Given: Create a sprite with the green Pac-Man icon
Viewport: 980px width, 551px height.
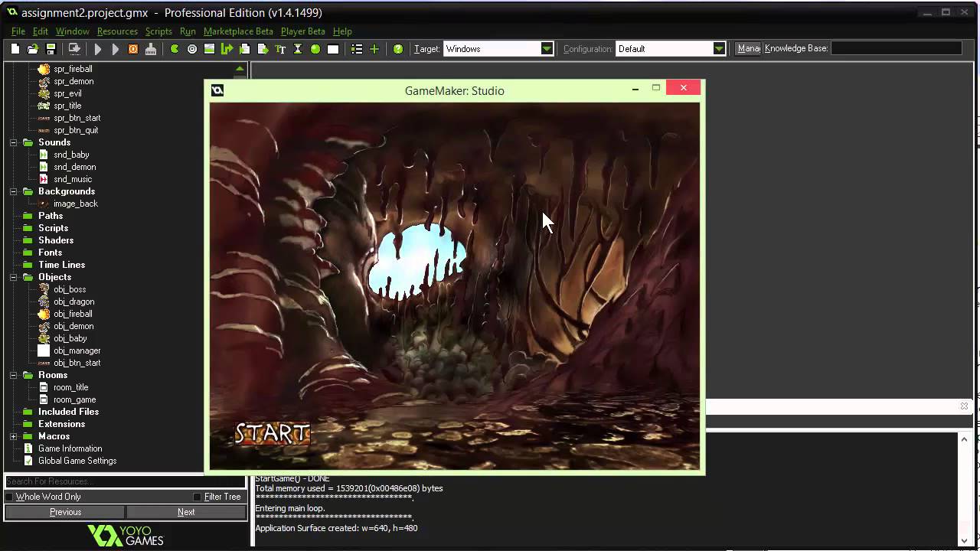Looking at the screenshot, I should (x=175, y=49).
